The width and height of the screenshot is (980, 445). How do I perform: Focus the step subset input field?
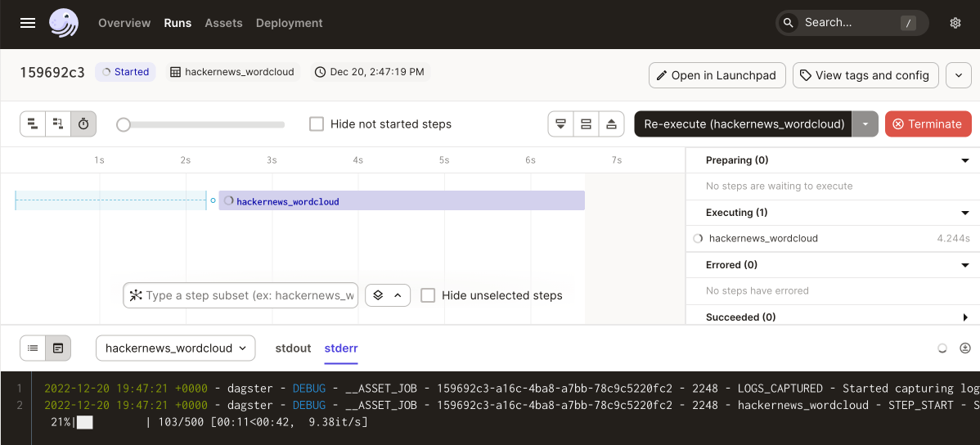tap(241, 295)
